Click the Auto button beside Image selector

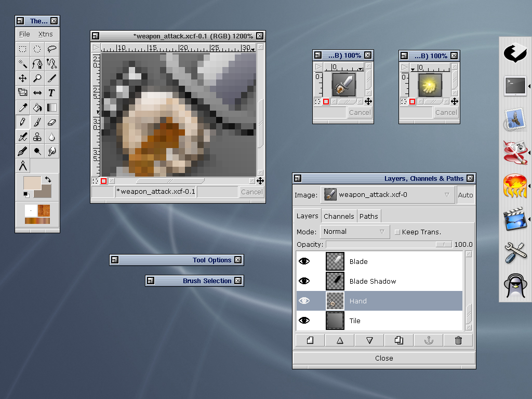point(465,195)
